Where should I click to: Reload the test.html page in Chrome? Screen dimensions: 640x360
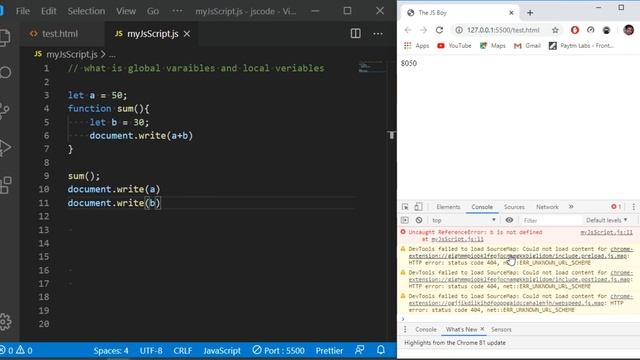(439, 30)
